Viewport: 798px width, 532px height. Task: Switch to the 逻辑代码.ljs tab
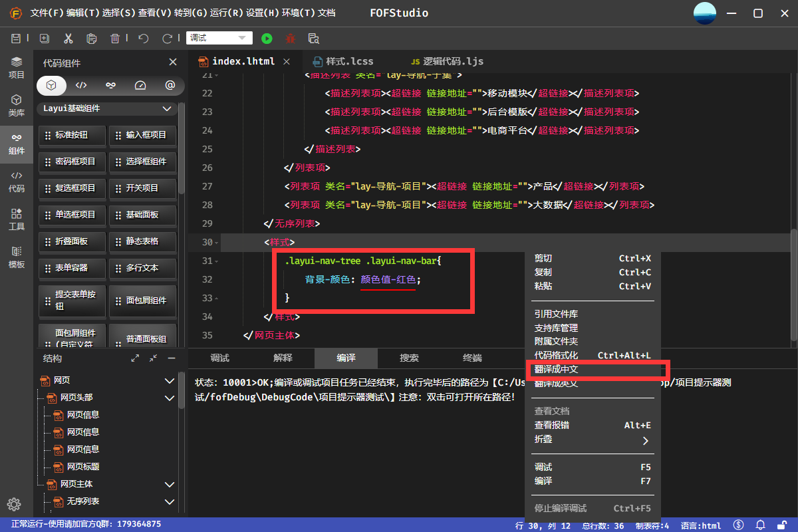tap(447, 61)
